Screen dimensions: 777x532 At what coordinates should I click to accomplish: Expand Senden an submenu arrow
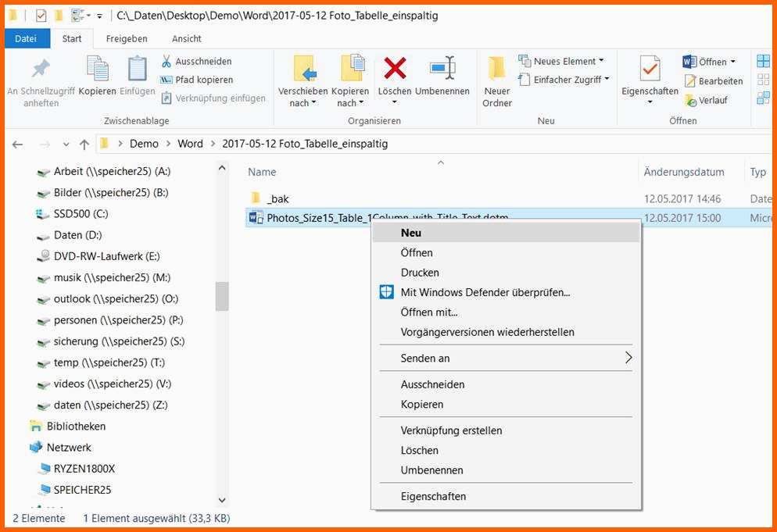pos(628,358)
